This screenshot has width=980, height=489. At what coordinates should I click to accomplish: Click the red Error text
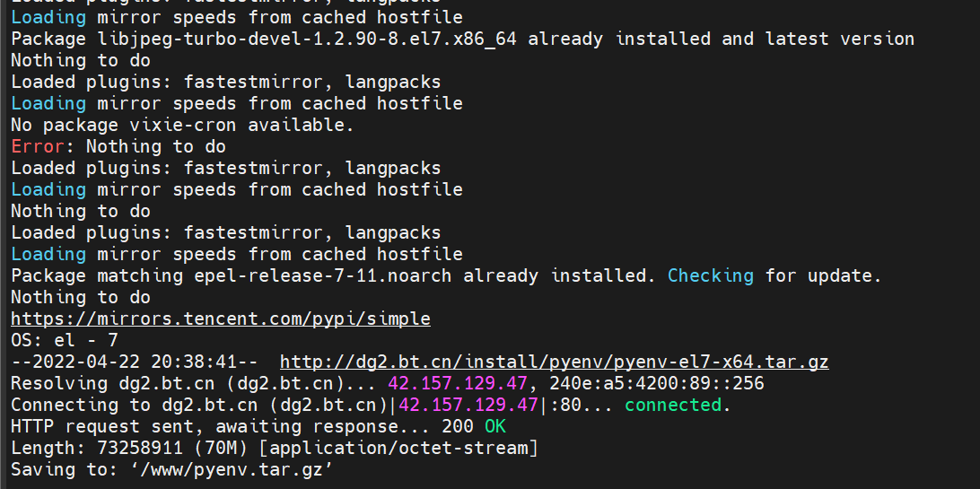coord(38,147)
